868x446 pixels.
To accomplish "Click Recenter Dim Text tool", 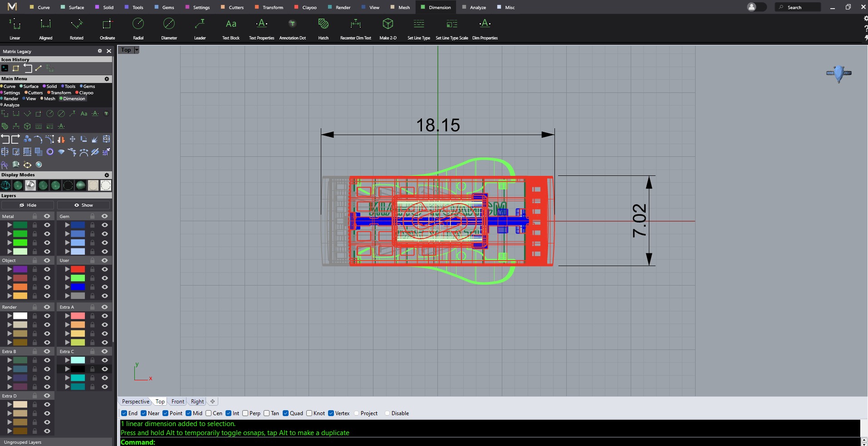I will tap(356, 29).
